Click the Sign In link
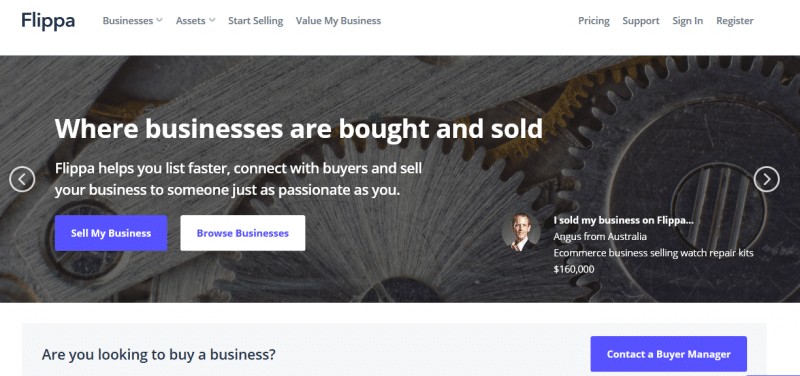The image size is (800, 376). point(687,21)
